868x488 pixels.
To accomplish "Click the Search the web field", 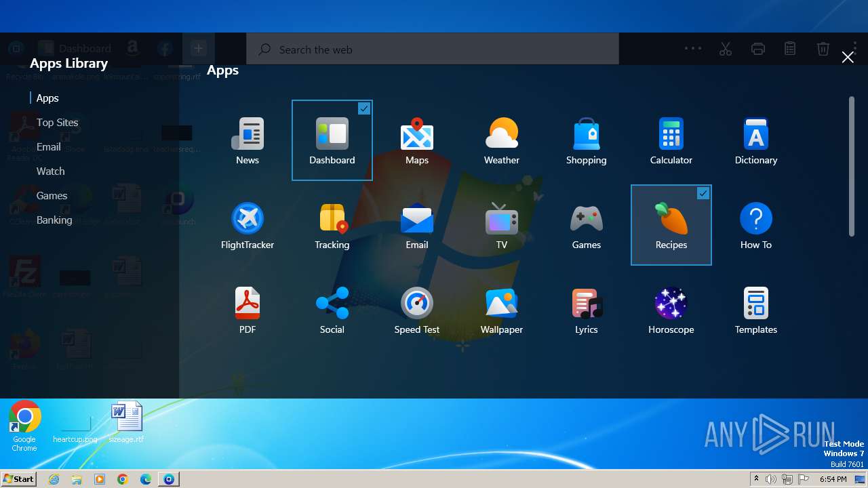I will (x=433, y=49).
